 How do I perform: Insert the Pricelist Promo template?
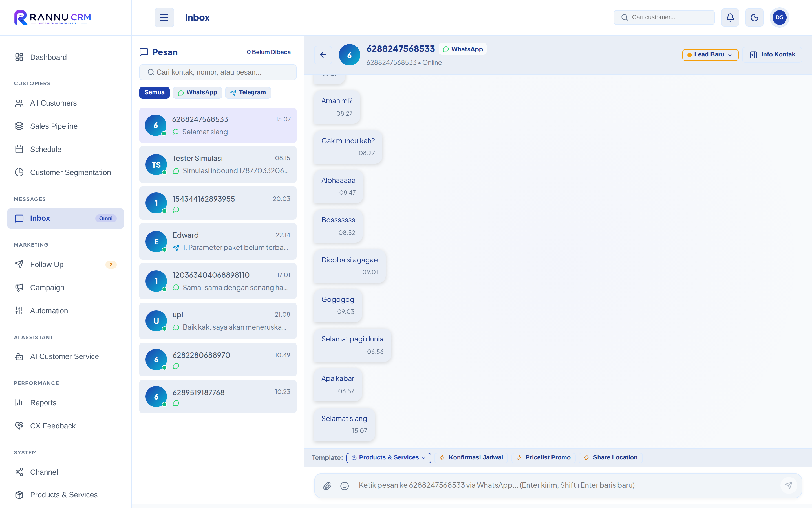tap(543, 457)
